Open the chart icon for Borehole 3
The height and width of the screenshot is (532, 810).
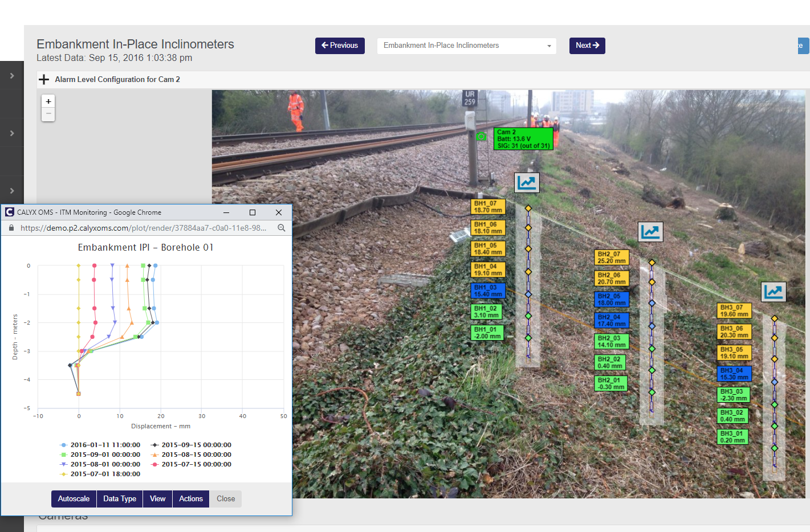click(x=774, y=291)
